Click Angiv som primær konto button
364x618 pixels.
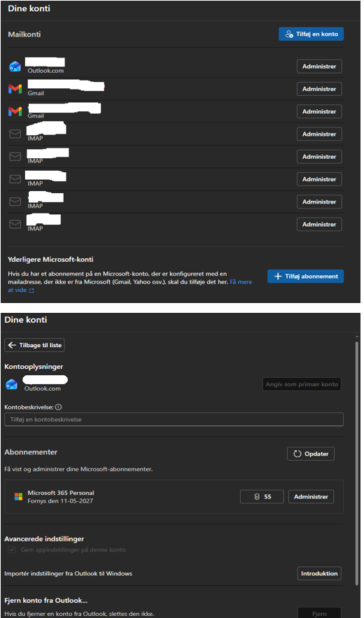(302, 384)
